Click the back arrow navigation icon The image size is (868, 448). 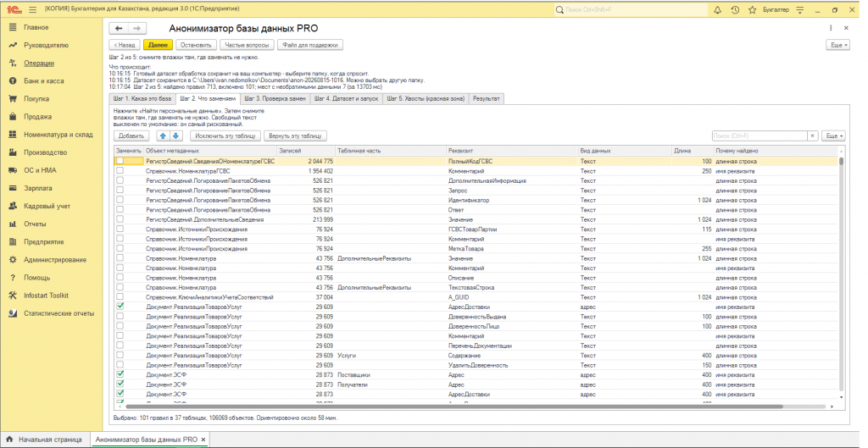click(x=119, y=28)
